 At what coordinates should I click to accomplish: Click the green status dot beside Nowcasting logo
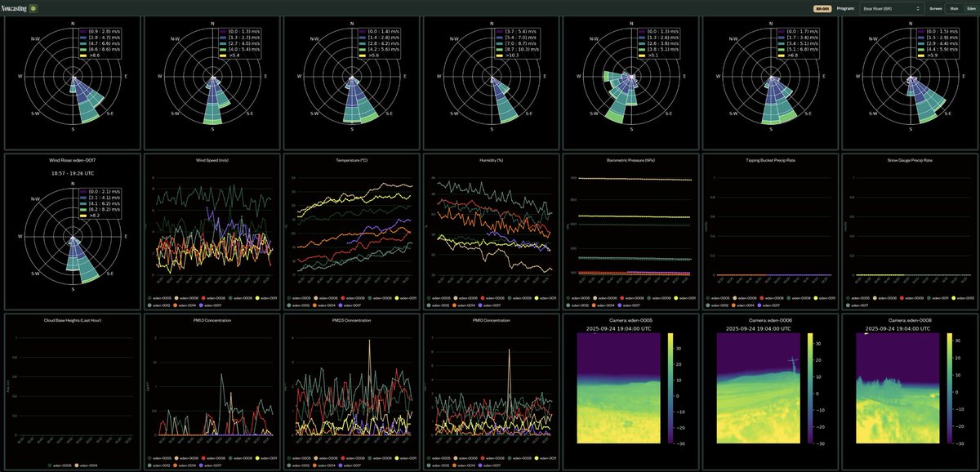point(33,8)
